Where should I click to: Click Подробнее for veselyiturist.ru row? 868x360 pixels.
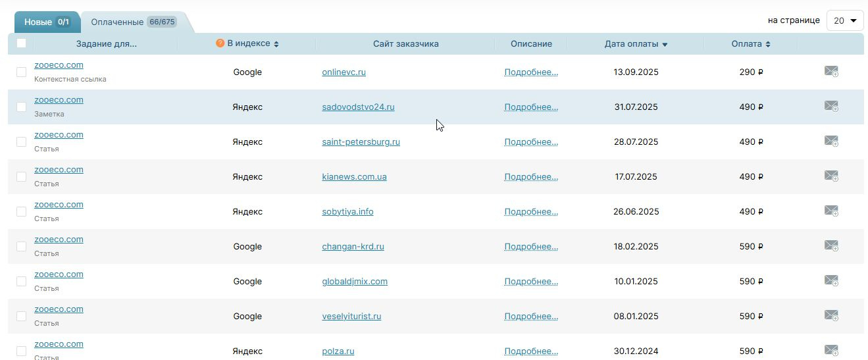click(x=531, y=316)
